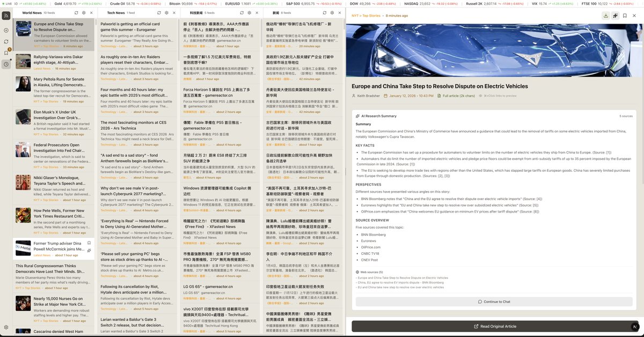Open LG G5 65" gamereactor.cn article

click(x=221, y=292)
